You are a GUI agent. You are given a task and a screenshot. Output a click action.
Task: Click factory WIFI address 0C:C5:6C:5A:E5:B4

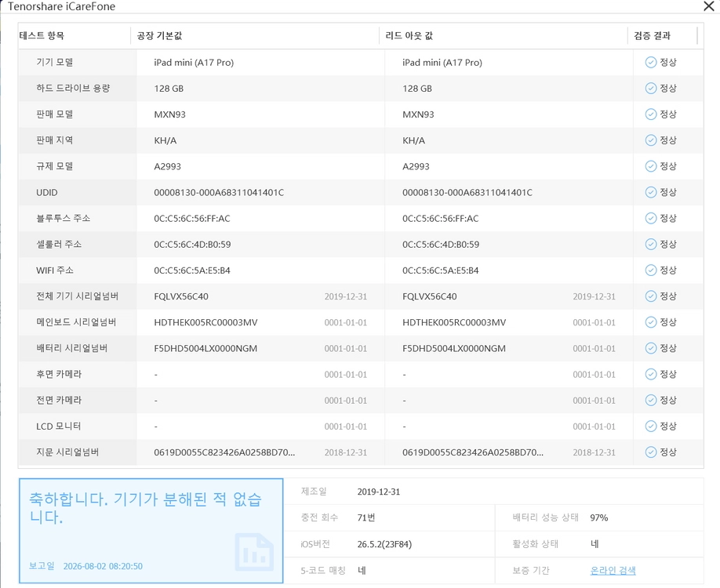(192, 270)
